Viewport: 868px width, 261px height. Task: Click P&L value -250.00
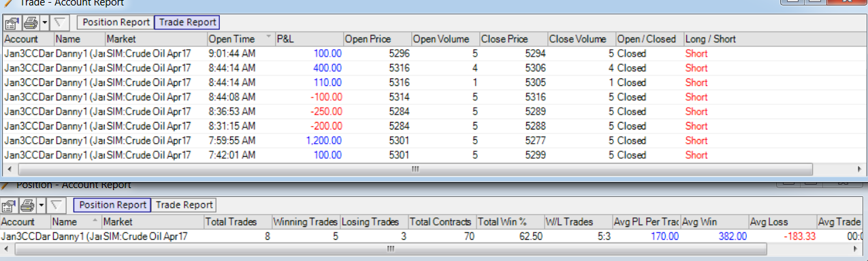[325, 111]
